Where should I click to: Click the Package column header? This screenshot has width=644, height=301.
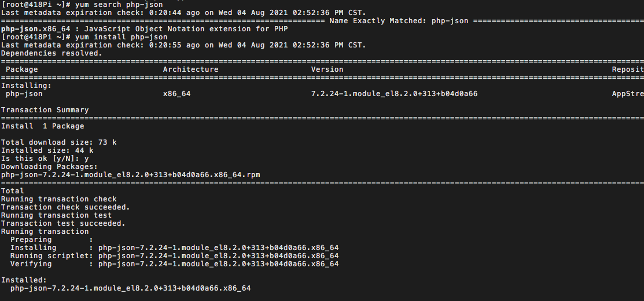coord(22,69)
